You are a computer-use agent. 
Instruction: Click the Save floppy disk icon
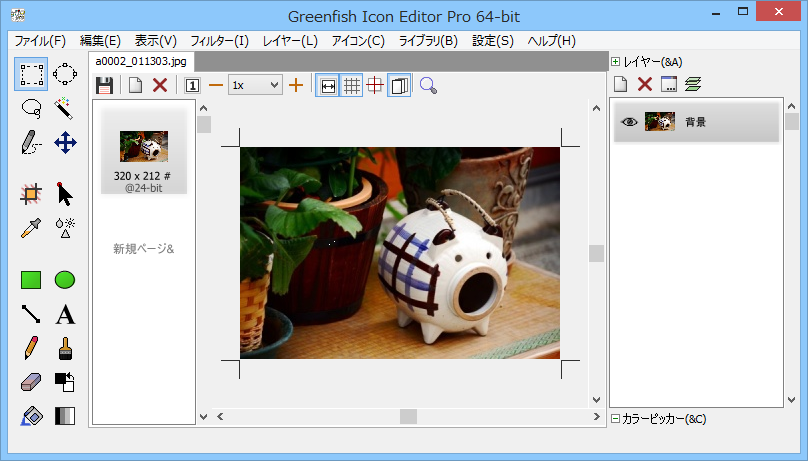104,86
